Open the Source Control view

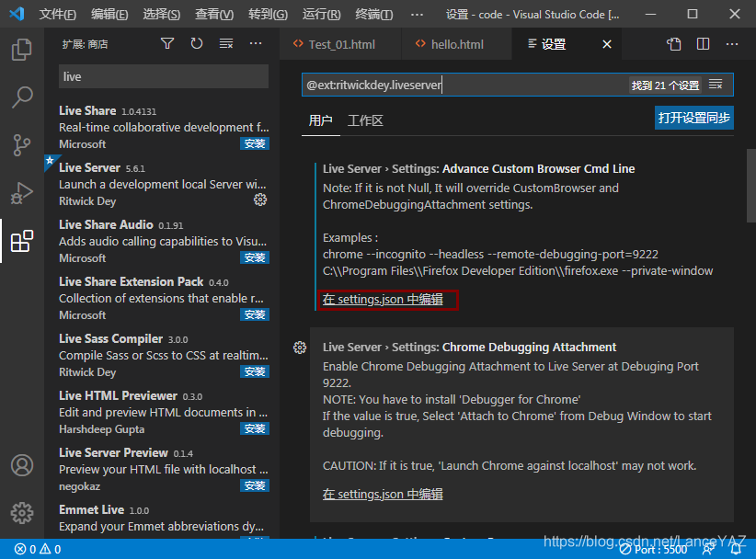(22, 145)
